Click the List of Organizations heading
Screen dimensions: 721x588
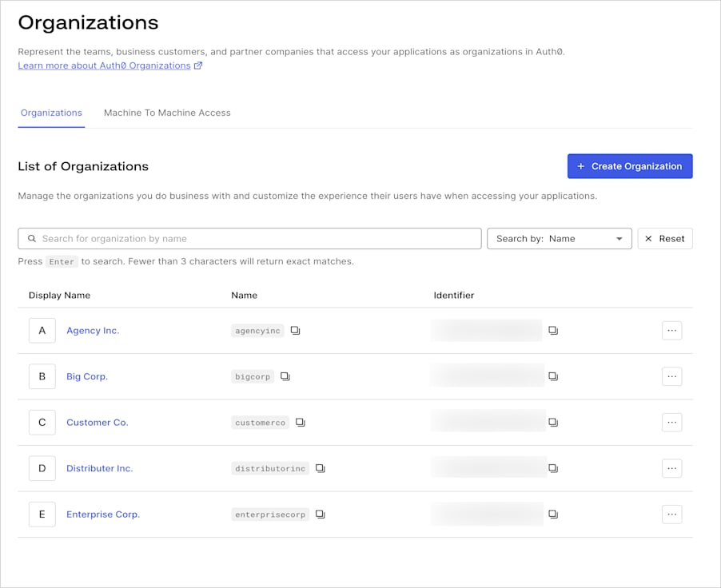[x=83, y=166]
